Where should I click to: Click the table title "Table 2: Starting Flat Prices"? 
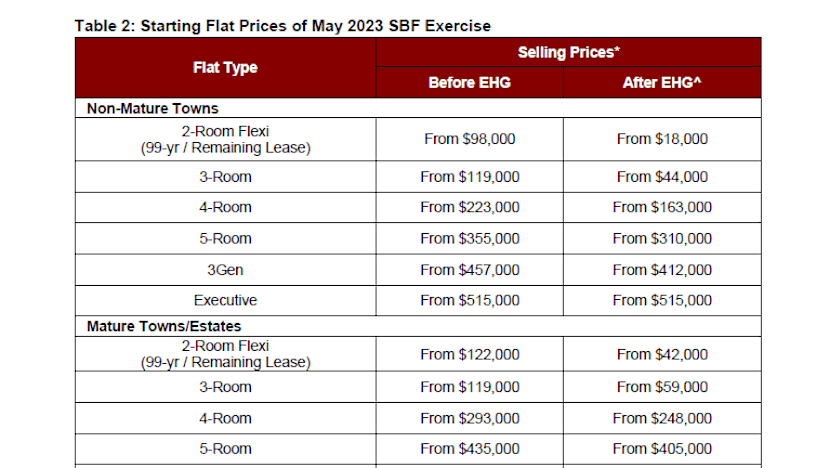(x=282, y=23)
